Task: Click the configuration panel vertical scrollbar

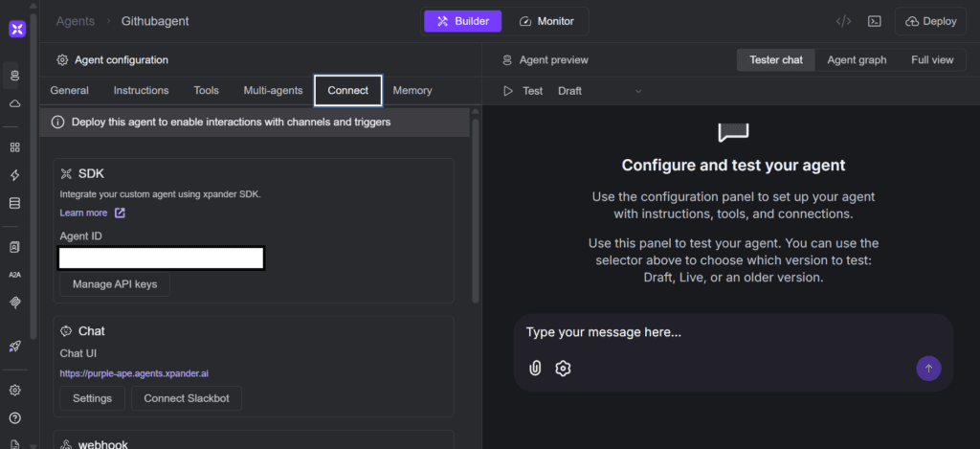Action: [x=475, y=210]
